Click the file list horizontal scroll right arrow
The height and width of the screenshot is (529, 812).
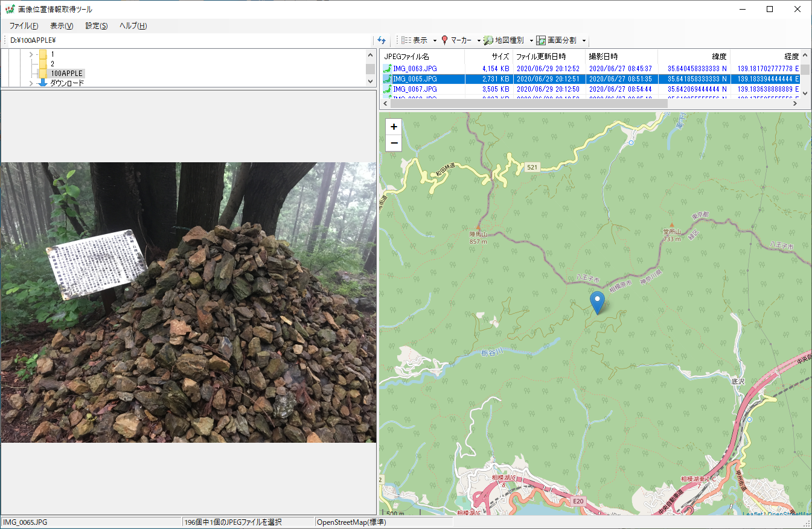coord(796,104)
